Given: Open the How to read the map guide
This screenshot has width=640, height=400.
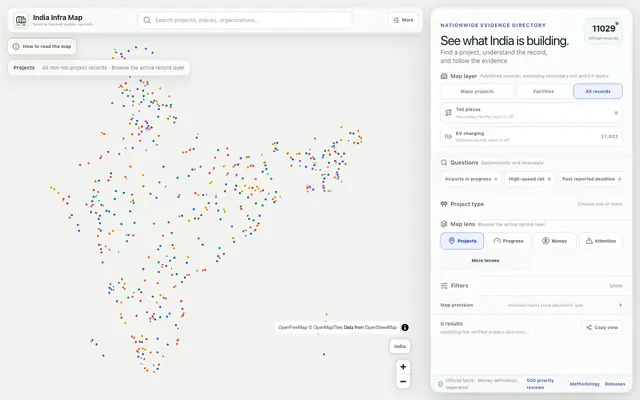Looking at the screenshot, I should click(x=42, y=47).
